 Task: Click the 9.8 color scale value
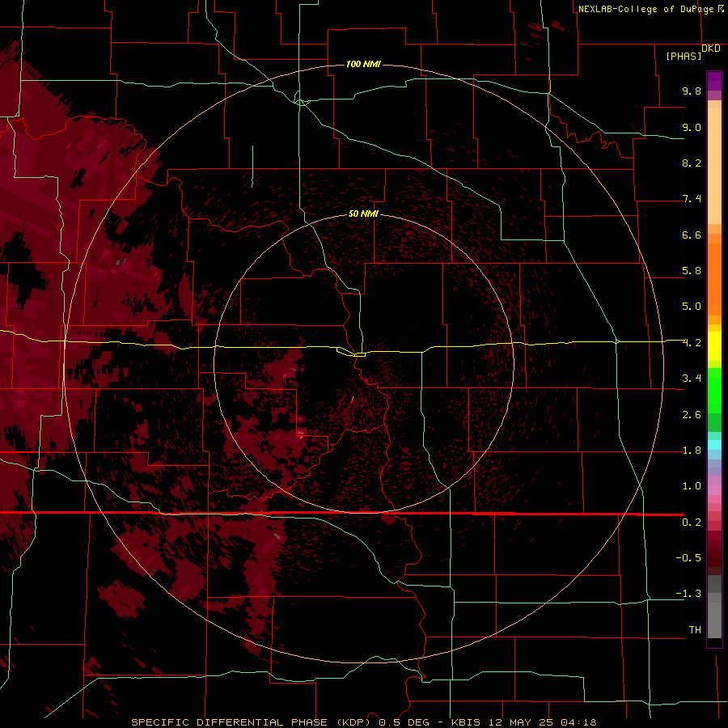pyautogui.click(x=692, y=91)
